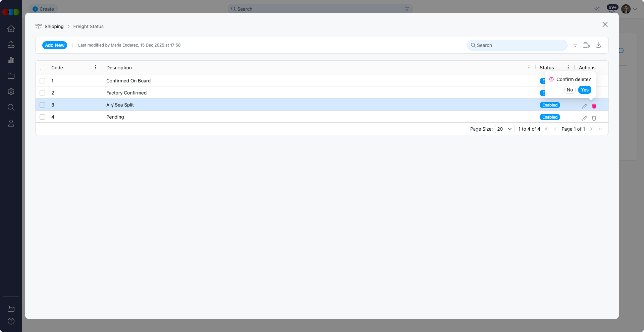
Task: Expand the Page Size dropdown
Action: (504, 129)
